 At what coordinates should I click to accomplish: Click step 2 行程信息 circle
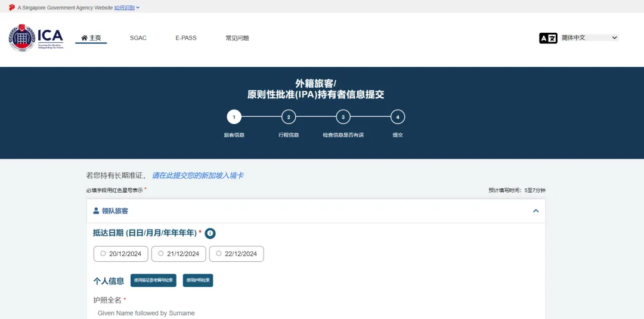[x=289, y=117]
